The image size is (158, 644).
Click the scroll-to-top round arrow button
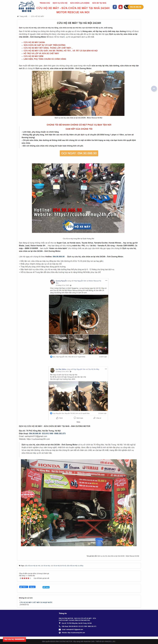tap(154, 89)
